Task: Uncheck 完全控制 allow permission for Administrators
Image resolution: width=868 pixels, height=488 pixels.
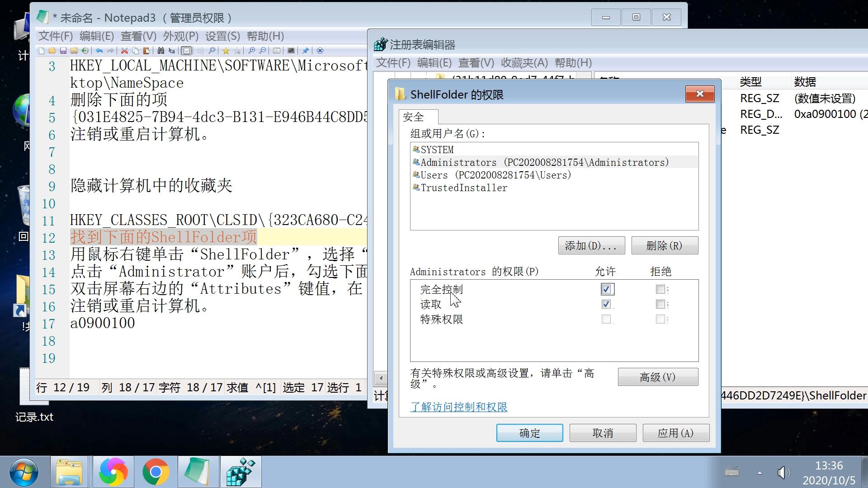Action: tap(607, 289)
